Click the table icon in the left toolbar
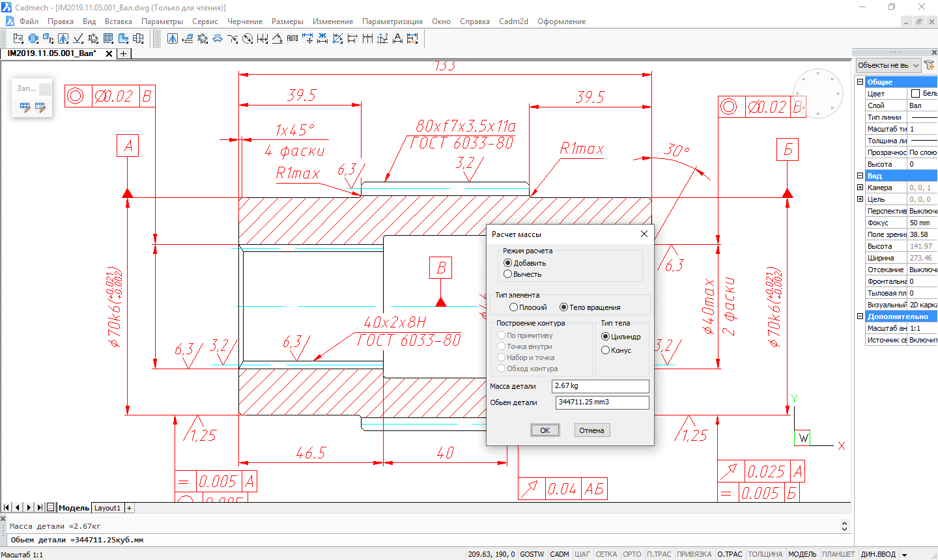 108,38
